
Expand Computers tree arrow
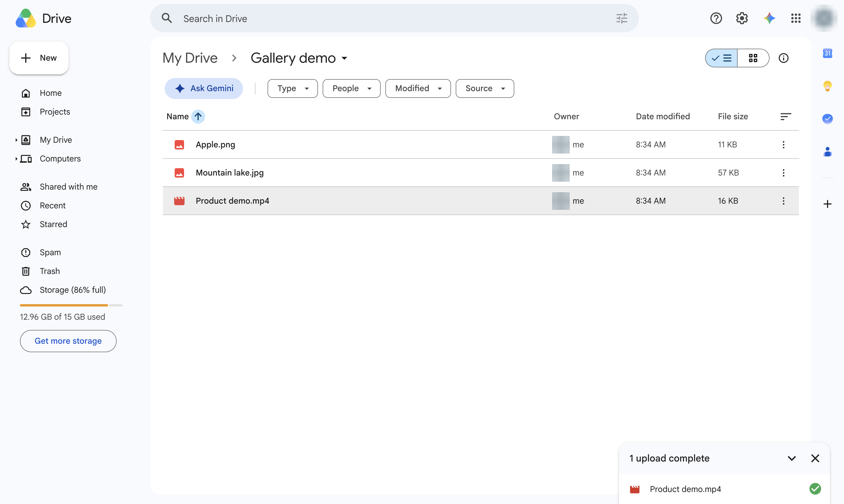(x=16, y=159)
